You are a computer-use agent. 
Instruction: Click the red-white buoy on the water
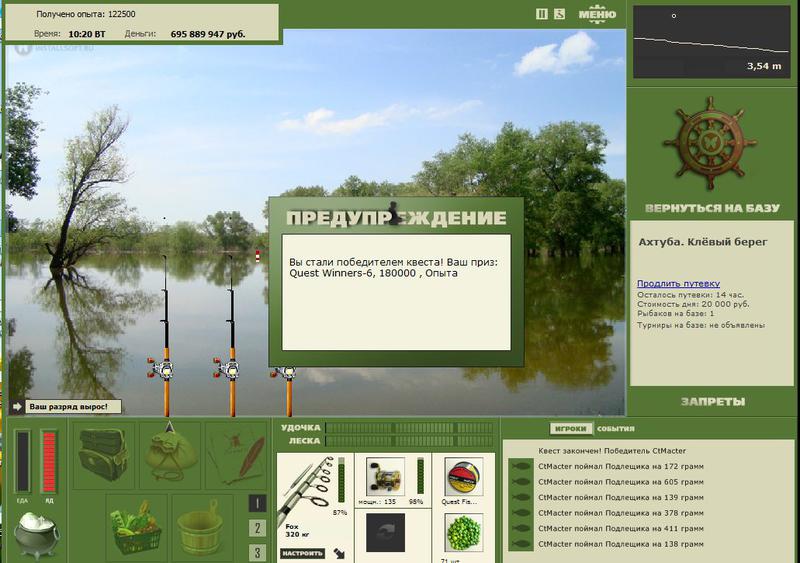point(258,256)
